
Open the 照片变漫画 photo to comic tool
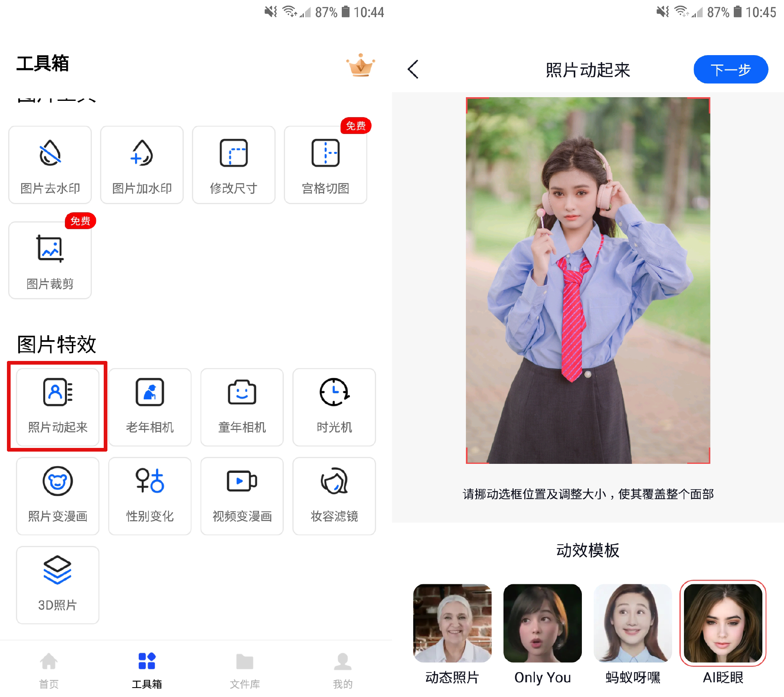click(x=58, y=496)
